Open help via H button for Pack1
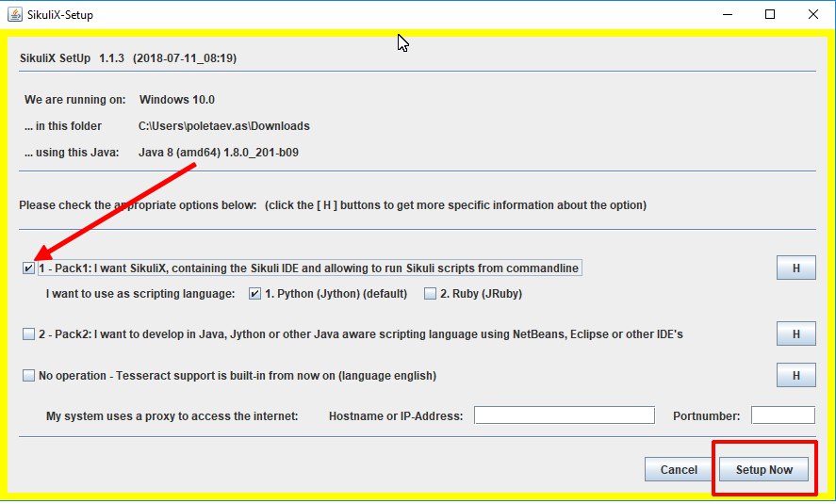 [796, 268]
